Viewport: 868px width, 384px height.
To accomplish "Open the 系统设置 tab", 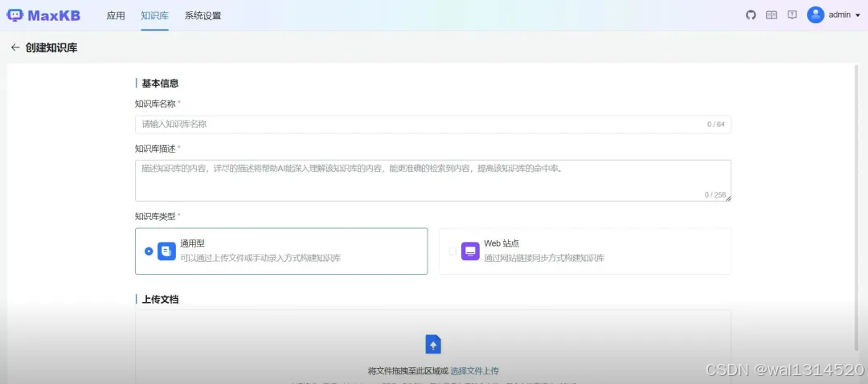I will click(203, 15).
